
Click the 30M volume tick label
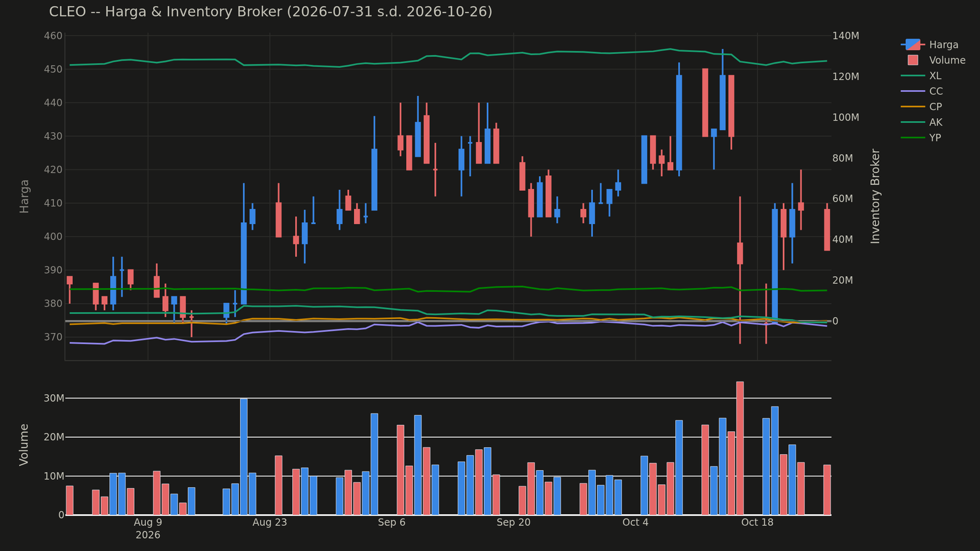(x=53, y=398)
